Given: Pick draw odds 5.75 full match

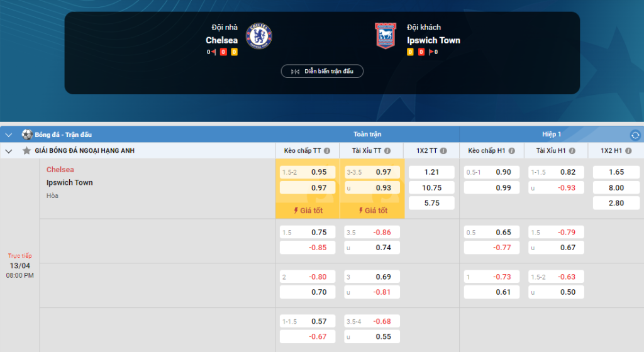Looking at the screenshot, I should click(x=431, y=203).
